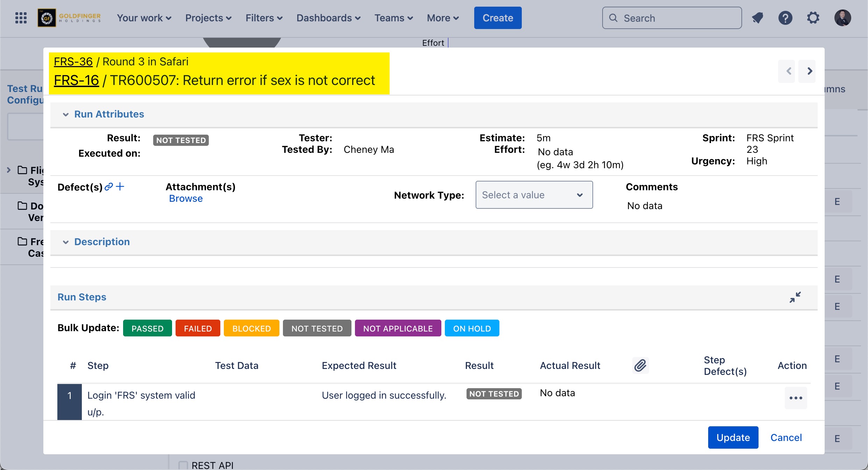Click the notifications bell icon

point(757,18)
